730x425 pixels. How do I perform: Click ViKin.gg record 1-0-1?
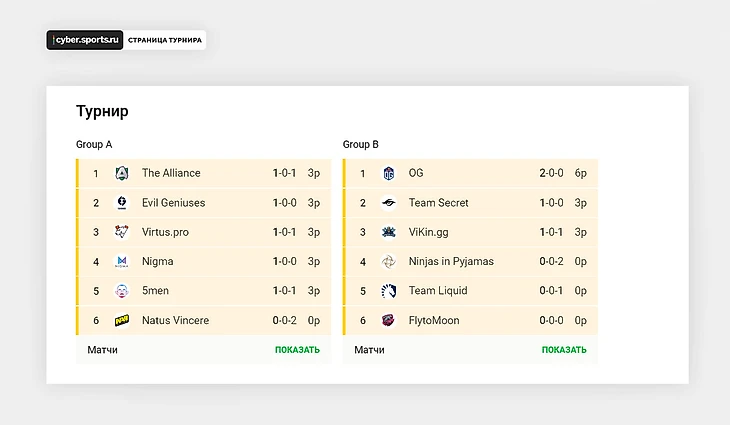551,232
